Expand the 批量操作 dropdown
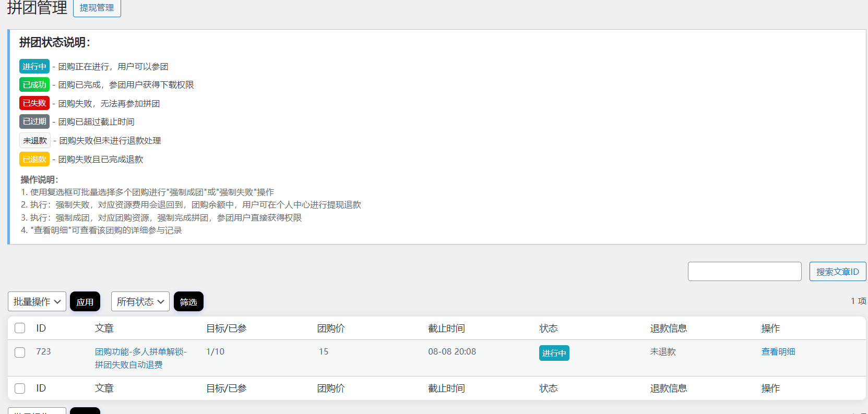This screenshot has width=868, height=414. [x=37, y=301]
